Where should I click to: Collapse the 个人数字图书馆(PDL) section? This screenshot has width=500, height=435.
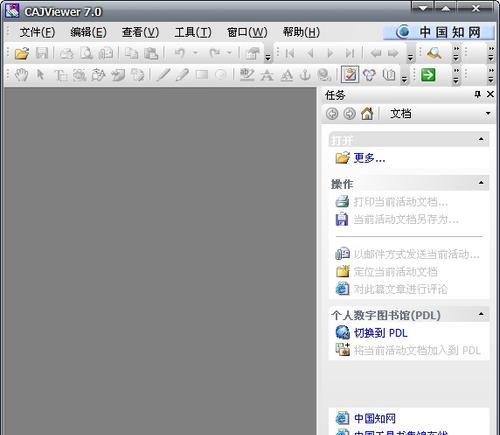pyautogui.click(x=481, y=314)
